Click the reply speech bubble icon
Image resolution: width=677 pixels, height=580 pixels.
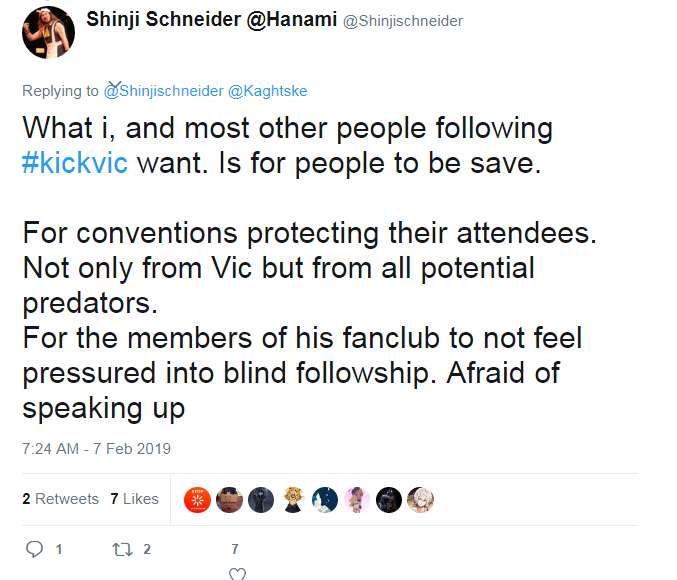[35, 549]
